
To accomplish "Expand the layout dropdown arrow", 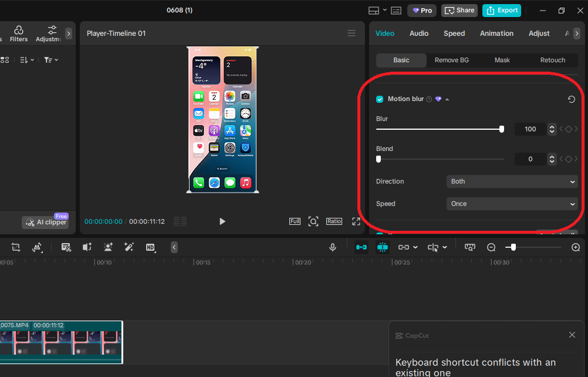I will pos(385,10).
